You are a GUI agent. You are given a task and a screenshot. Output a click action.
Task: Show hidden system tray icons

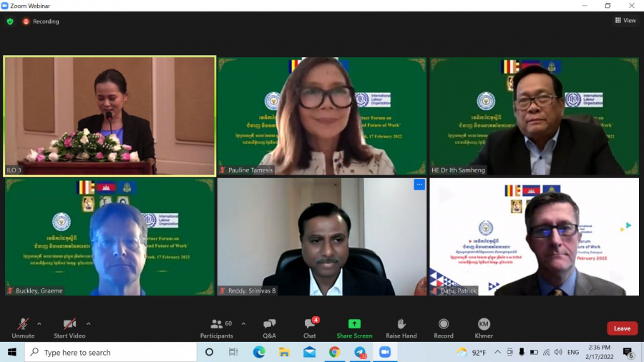(x=497, y=352)
